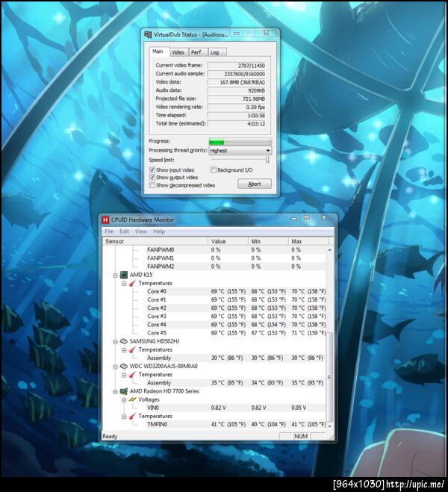Click the AMD Radeon HD 7700 graphics card icon
The image size is (448, 492).
point(124,391)
